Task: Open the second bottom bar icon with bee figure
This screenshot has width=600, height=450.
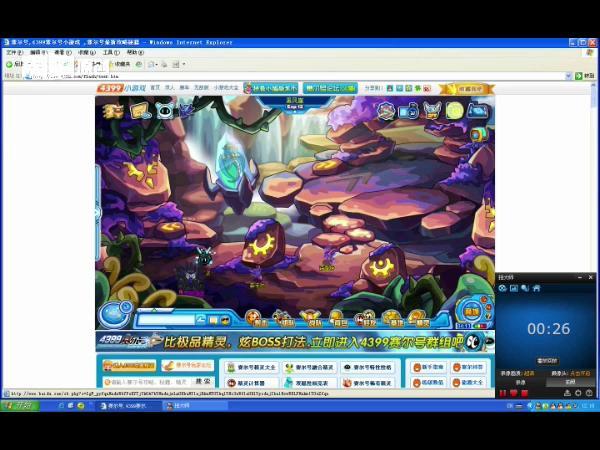Action: (x=284, y=319)
